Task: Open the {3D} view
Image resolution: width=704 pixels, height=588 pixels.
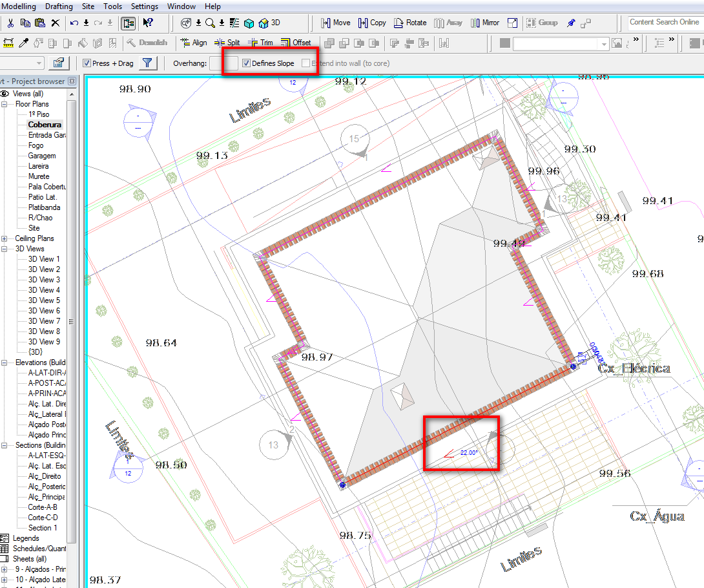Action: pos(36,352)
